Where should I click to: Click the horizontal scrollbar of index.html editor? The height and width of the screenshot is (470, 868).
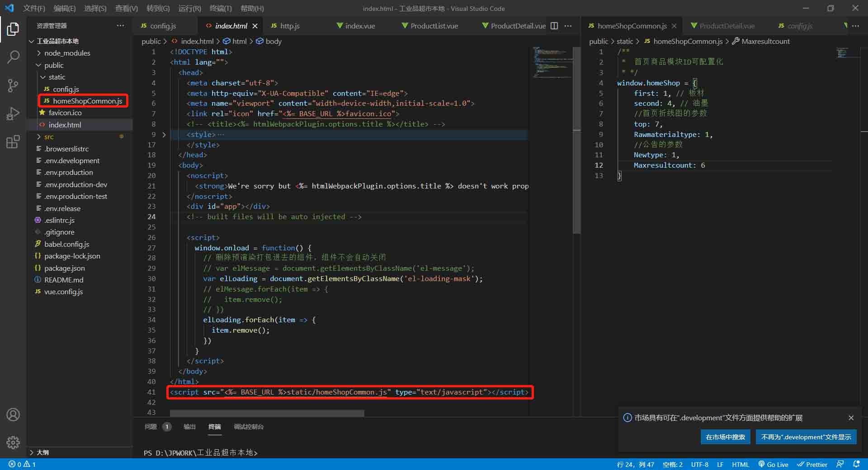267,413
